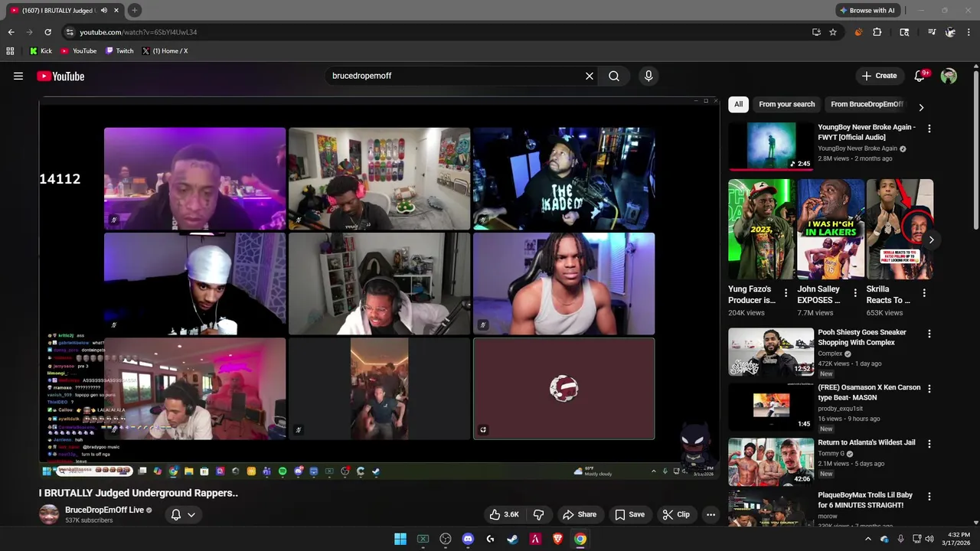Bookmark this page with the star
The width and height of the screenshot is (980, 551).
pyautogui.click(x=833, y=32)
